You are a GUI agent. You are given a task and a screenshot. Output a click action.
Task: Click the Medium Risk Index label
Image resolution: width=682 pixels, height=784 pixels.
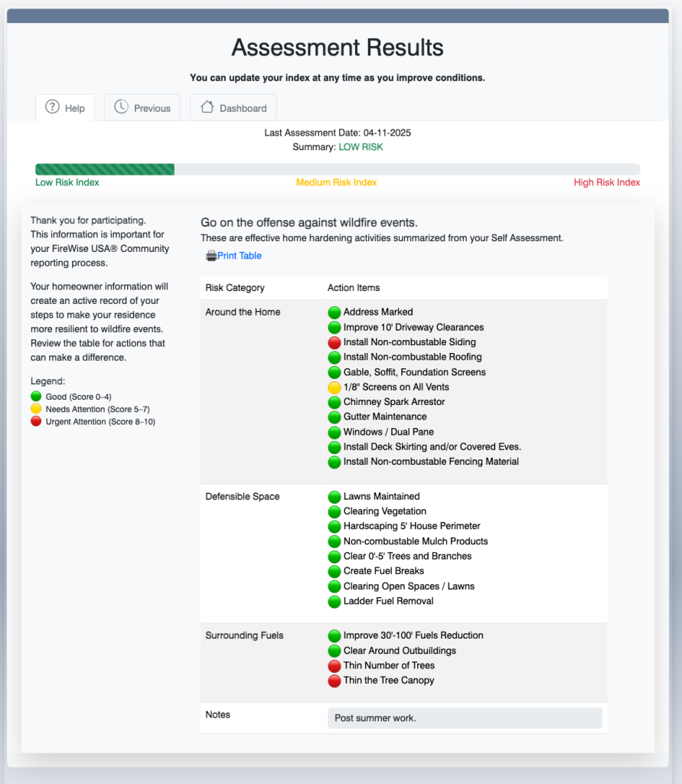[337, 182]
